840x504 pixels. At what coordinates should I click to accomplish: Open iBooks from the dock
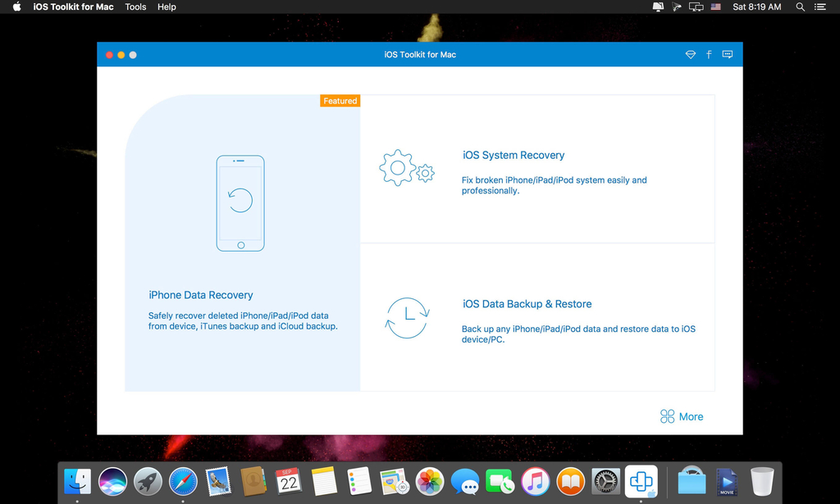point(571,482)
